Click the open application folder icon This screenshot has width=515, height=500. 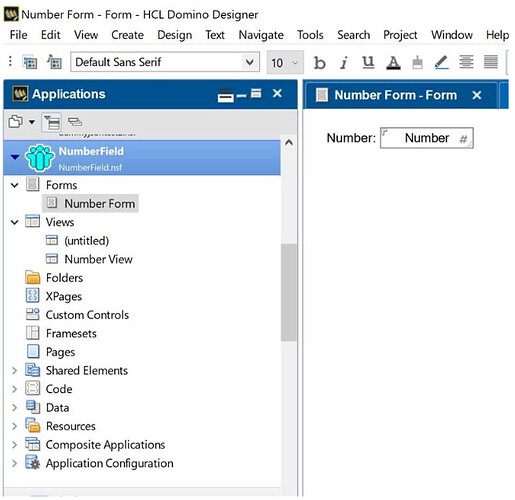click(15, 122)
